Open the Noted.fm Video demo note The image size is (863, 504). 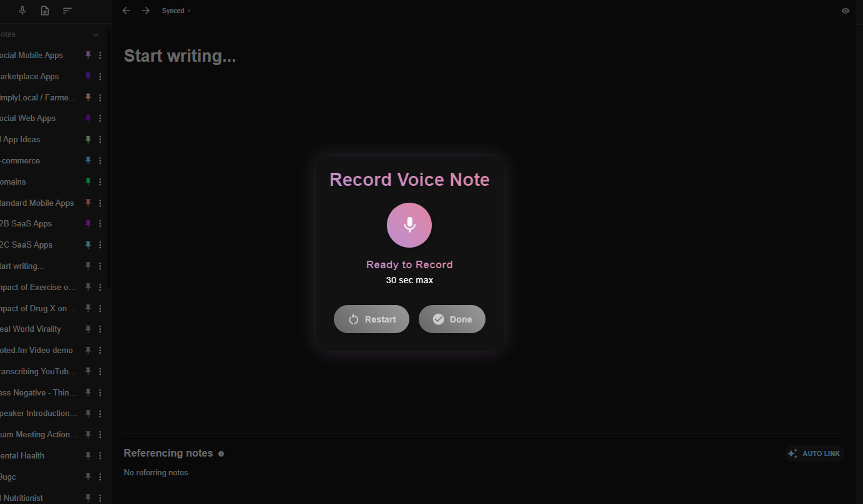click(x=36, y=350)
